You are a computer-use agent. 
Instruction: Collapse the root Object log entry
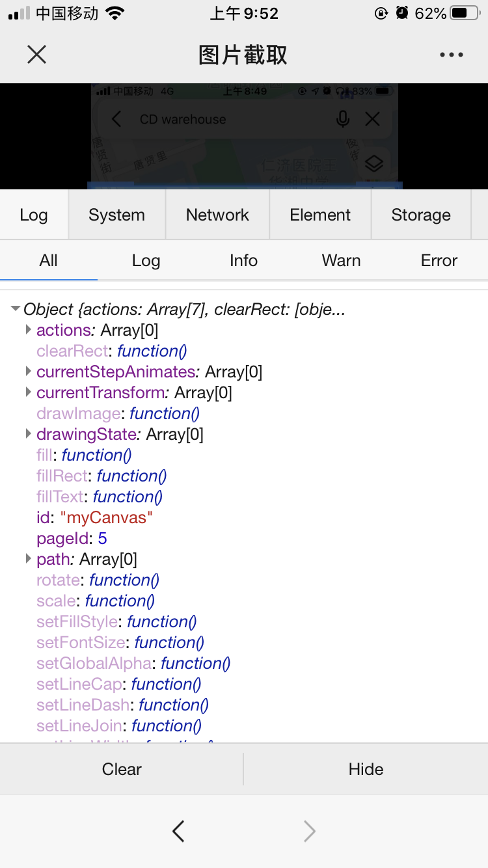[x=14, y=310]
